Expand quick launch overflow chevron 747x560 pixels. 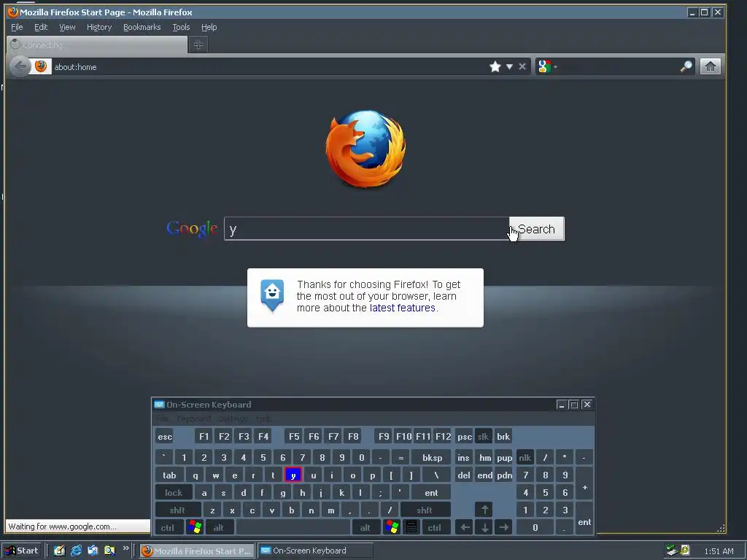click(x=125, y=548)
